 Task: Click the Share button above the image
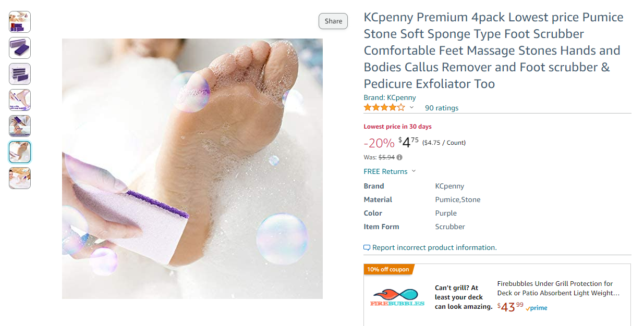[333, 21]
